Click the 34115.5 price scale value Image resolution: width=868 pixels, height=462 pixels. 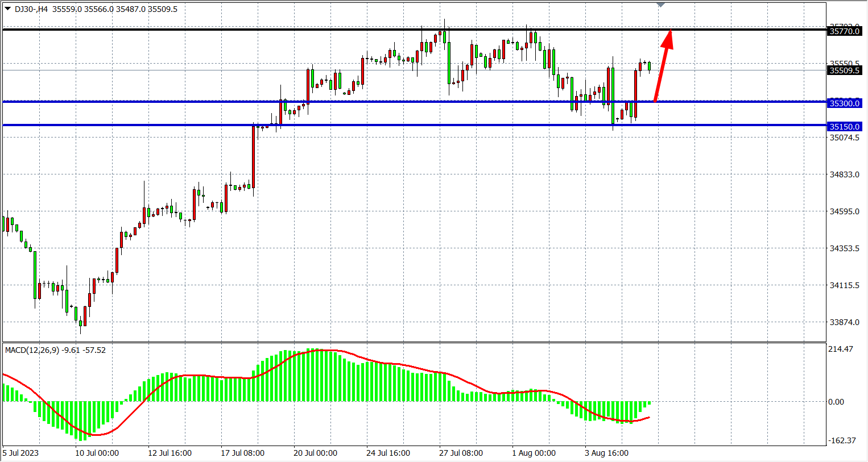click(844, 285)
